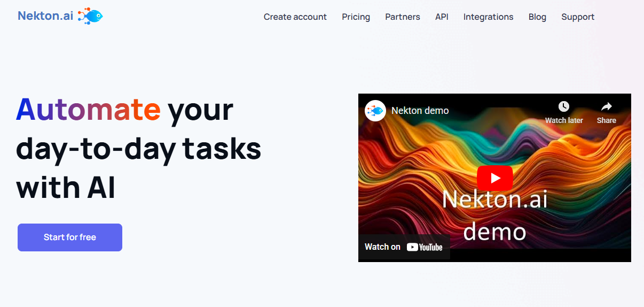Play the Nekton demo video
Screen dimensions: 644x307
[494, 178]
